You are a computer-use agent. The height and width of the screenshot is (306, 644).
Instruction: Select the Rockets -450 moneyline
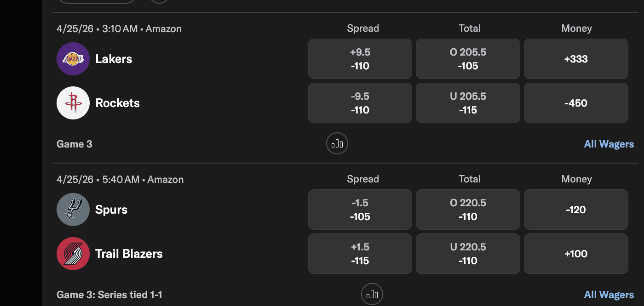coord(576,103)
